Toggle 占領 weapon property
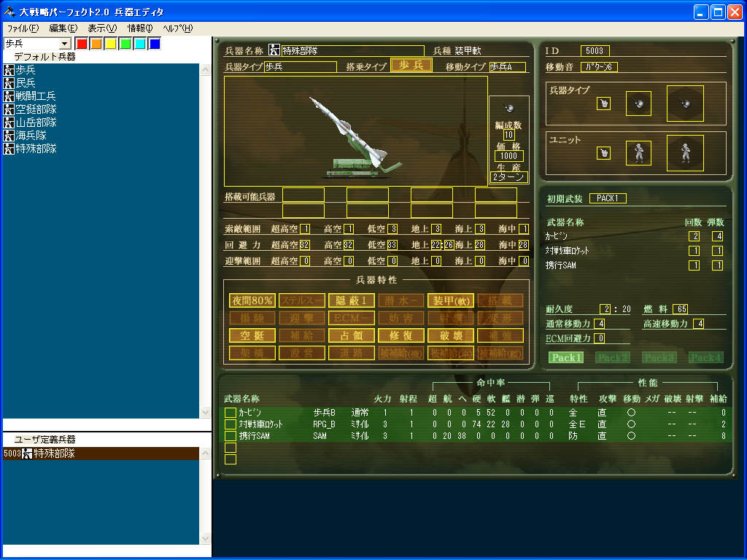The width and height of the screenshot is (747, 560). coord(351,335)
